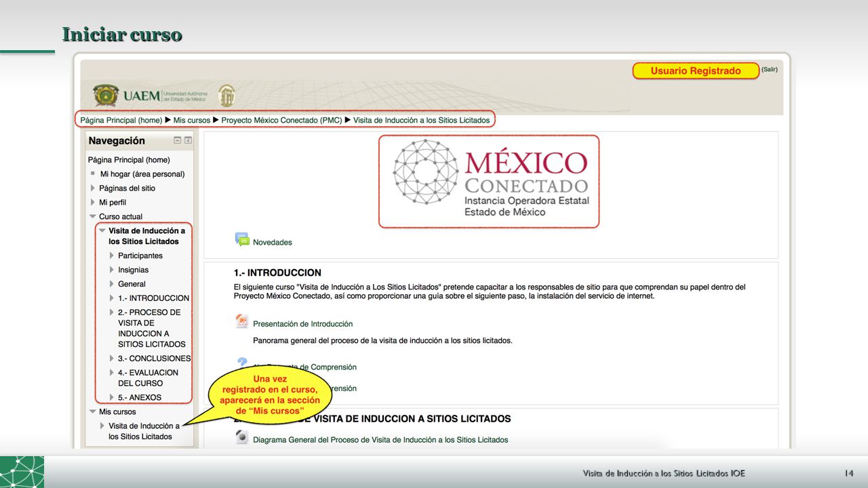Open the course listed under Mis cursos
This screenshot has height=488, width=868.
[x=144, y=431]
